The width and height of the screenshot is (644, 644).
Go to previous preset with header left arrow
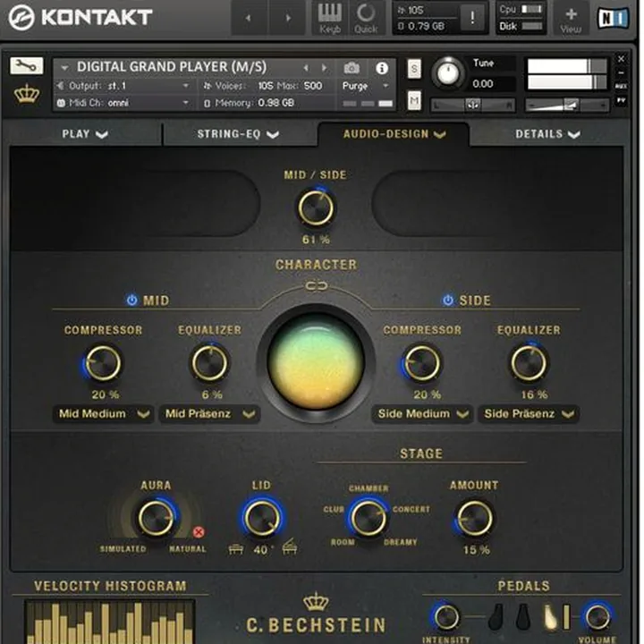click(248, 18)
